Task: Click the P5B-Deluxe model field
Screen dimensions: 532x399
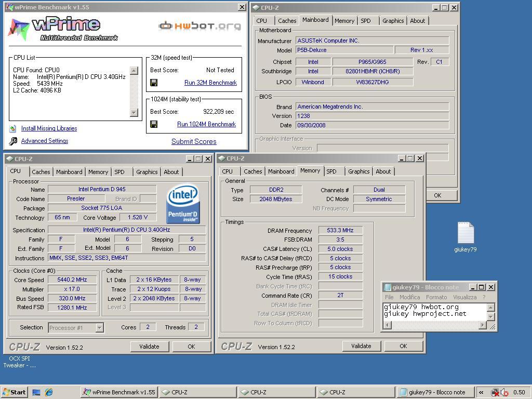Action: (x=344, y=50)
